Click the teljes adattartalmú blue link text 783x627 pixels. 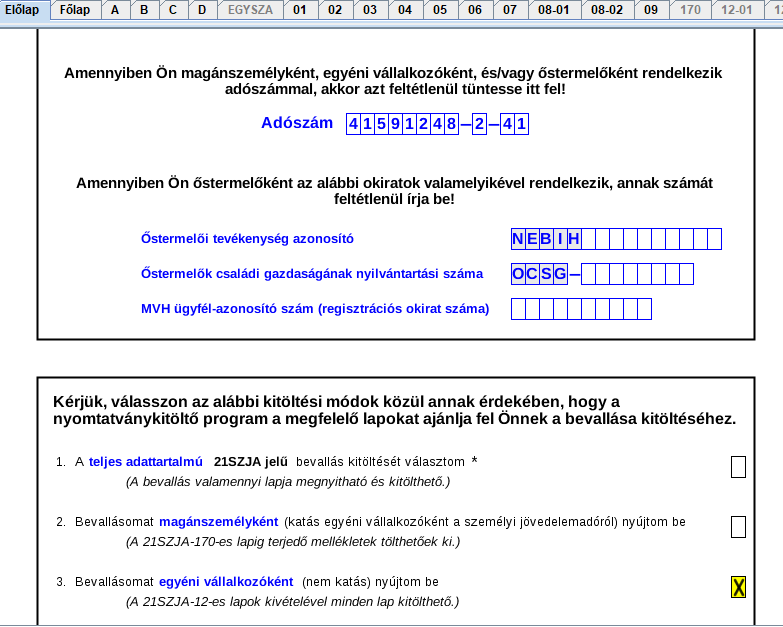(146, 462)
